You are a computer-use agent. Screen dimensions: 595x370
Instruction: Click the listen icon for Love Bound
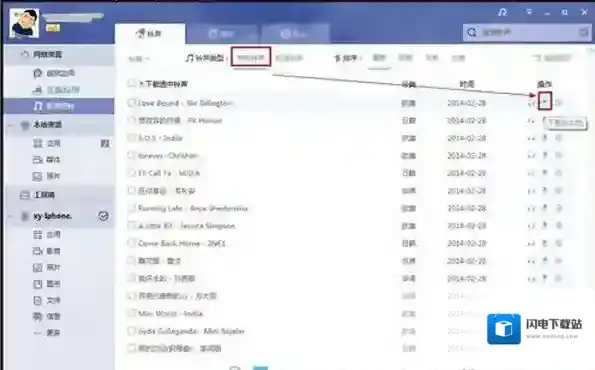tap(531, 103)
